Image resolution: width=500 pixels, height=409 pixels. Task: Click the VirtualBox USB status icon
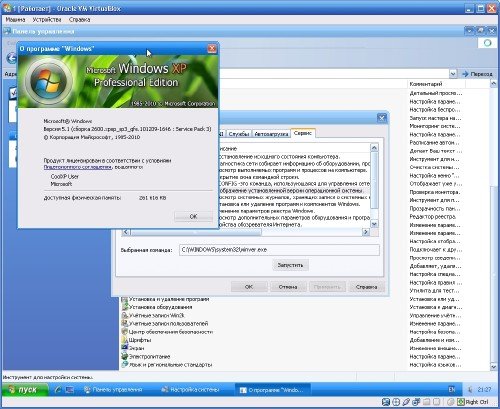[406, 402]
